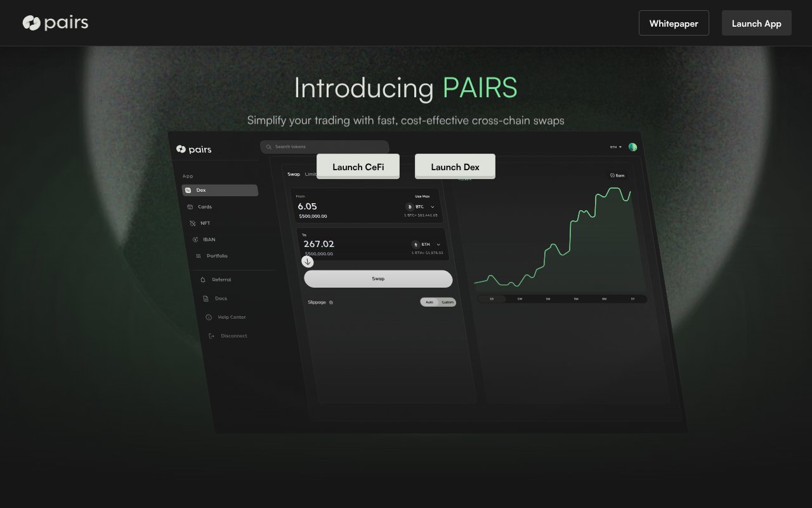Image resolution: width=812 pixels, height=508 pixels.
Task: Enable Auto slippage mode
Action: [x=429, y=302]
